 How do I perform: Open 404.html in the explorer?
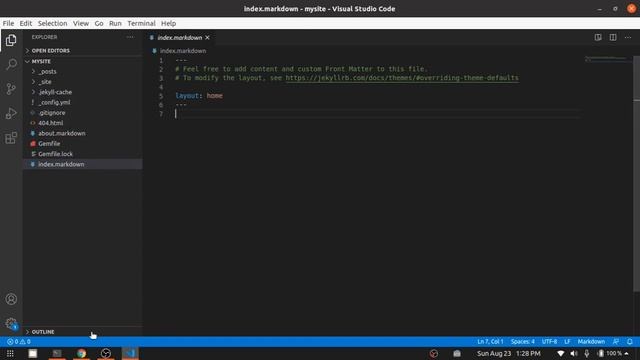tap(83, 123)
